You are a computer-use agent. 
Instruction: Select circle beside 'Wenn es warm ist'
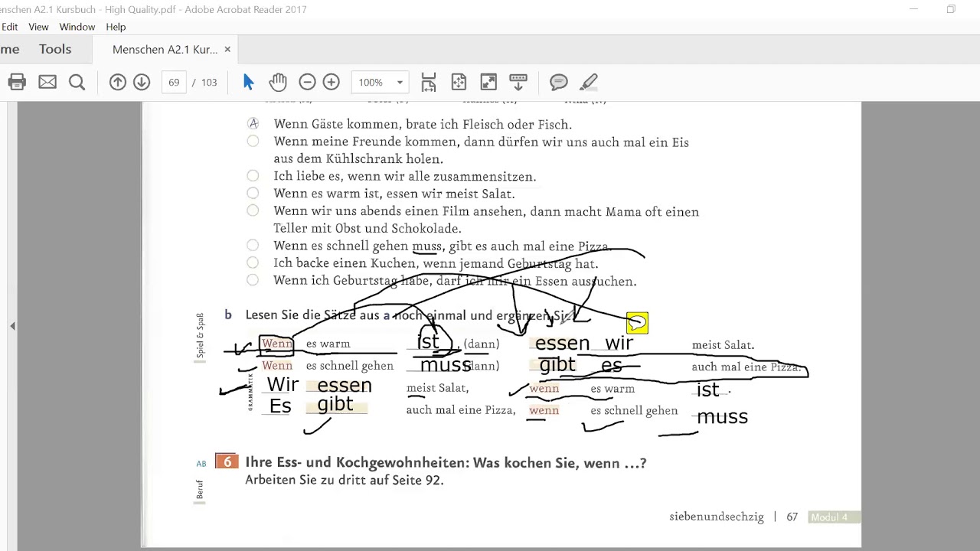[x=253, y=193]
